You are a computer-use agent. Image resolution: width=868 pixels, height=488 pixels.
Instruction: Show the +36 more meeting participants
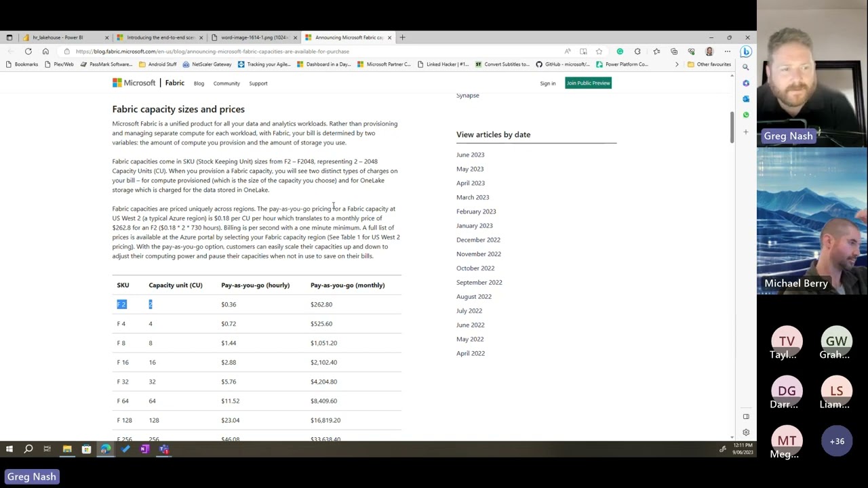click(837, 441)
